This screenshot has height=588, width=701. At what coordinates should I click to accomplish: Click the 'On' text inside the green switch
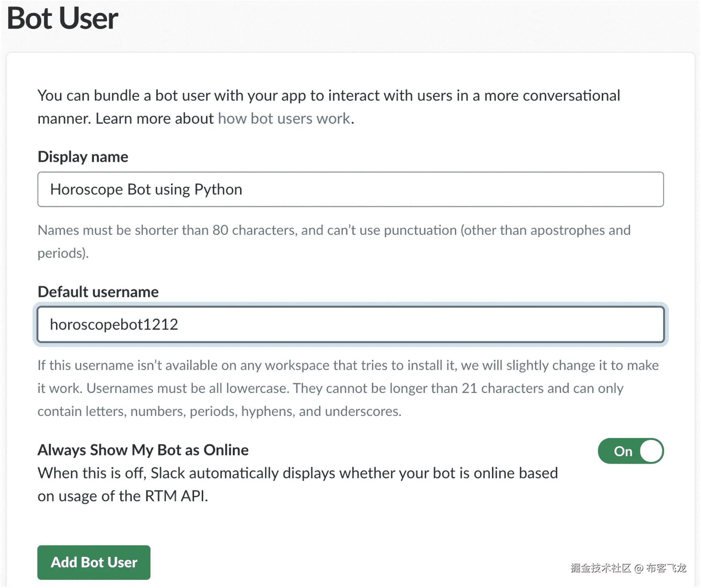click(x=623, y=451)
